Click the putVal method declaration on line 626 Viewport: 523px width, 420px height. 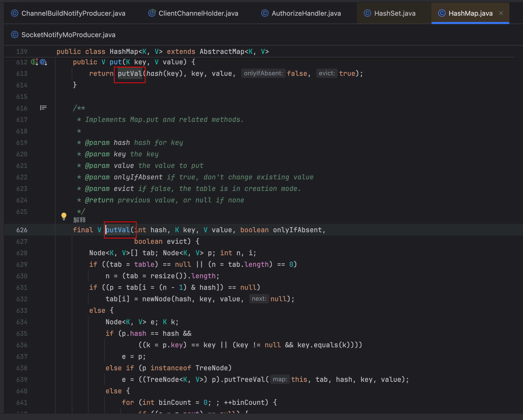(x=118, y=230)
